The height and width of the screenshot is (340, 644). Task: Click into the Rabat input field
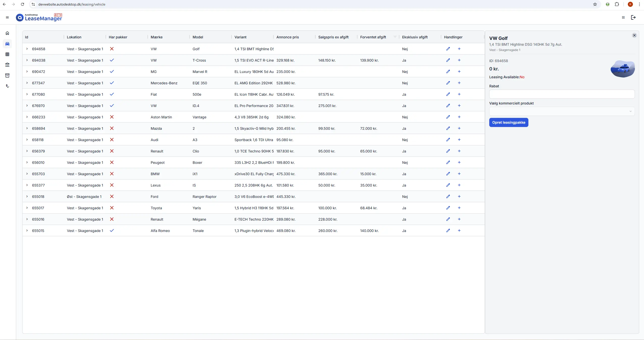[x=561, y=94]
